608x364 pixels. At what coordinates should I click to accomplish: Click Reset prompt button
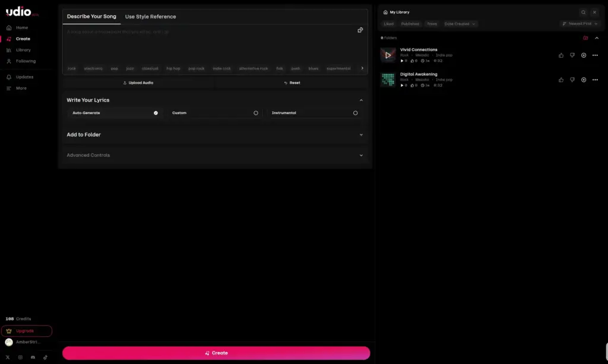click(292, 83)
